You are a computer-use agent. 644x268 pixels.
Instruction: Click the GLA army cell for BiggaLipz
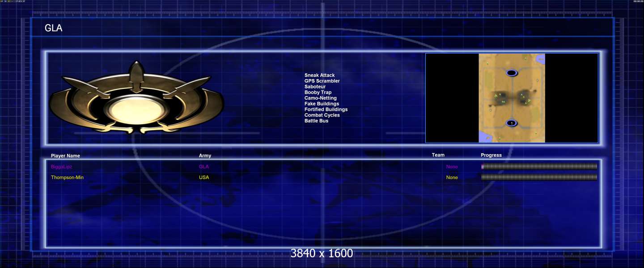pos(203,167)
